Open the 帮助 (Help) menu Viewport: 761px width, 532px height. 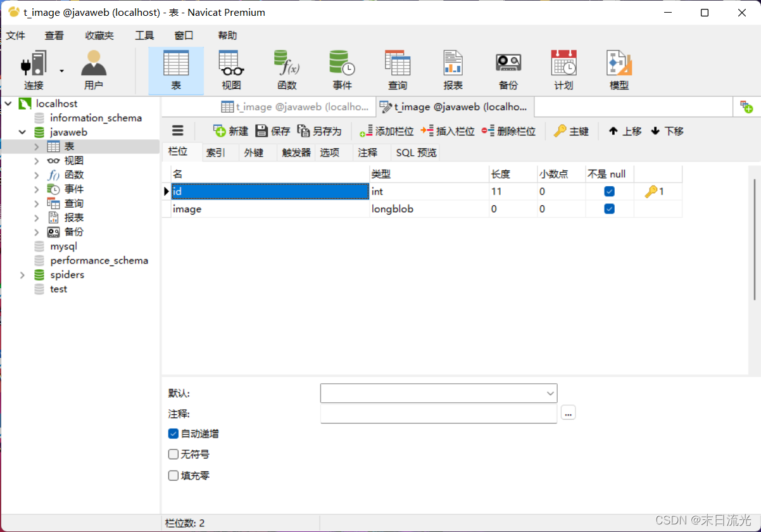click(227, 36)
